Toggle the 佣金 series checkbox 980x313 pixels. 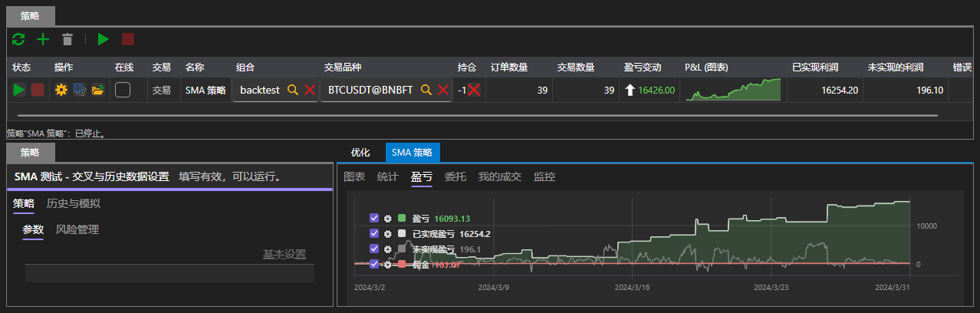pos(374,264)
